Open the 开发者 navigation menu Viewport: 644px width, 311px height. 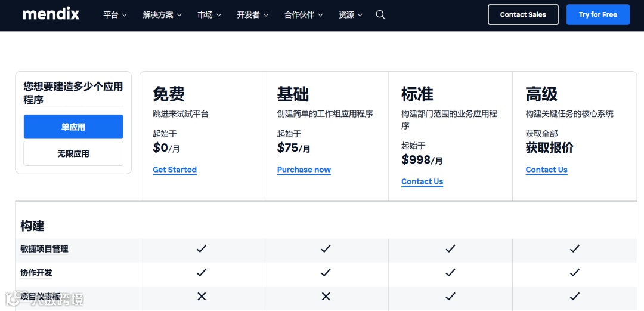tap(253, 15)
